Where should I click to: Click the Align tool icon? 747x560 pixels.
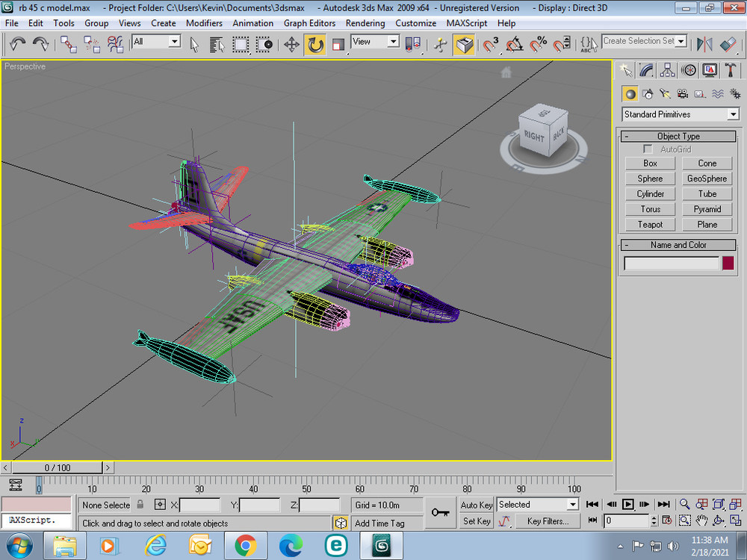click(x=728, y=44)
